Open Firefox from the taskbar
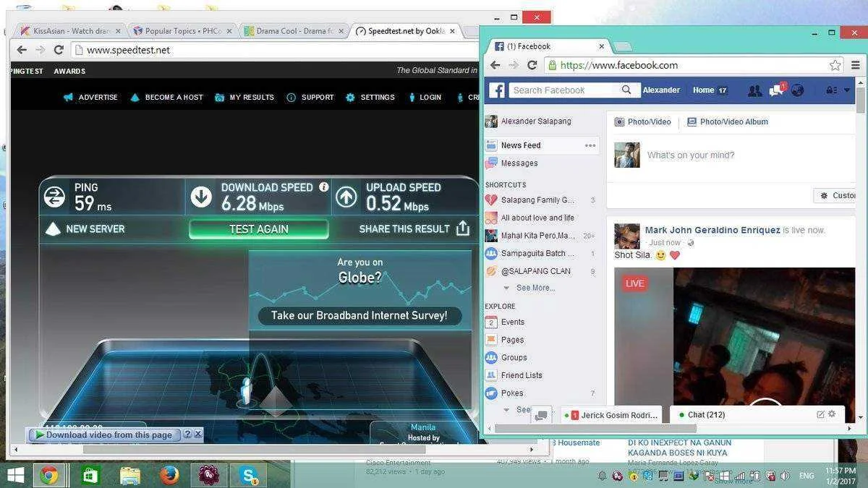This screenshot has width=868, height=488. pyautogui.click(x=170, y=476)
